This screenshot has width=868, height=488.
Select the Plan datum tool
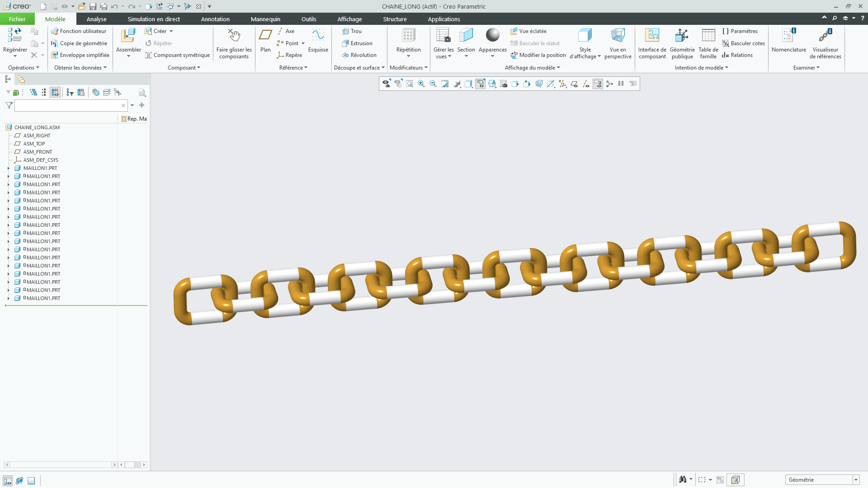tap(265, 40)
